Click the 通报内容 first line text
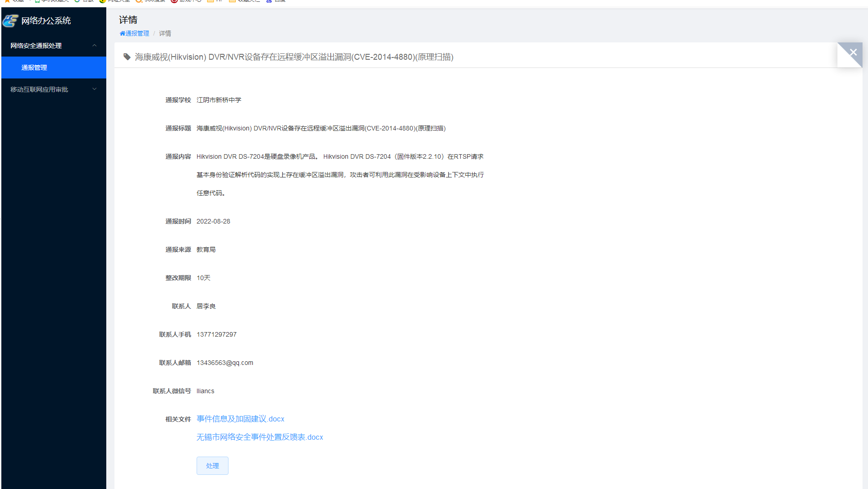This screenshot has height=489, width=868. 340,156
